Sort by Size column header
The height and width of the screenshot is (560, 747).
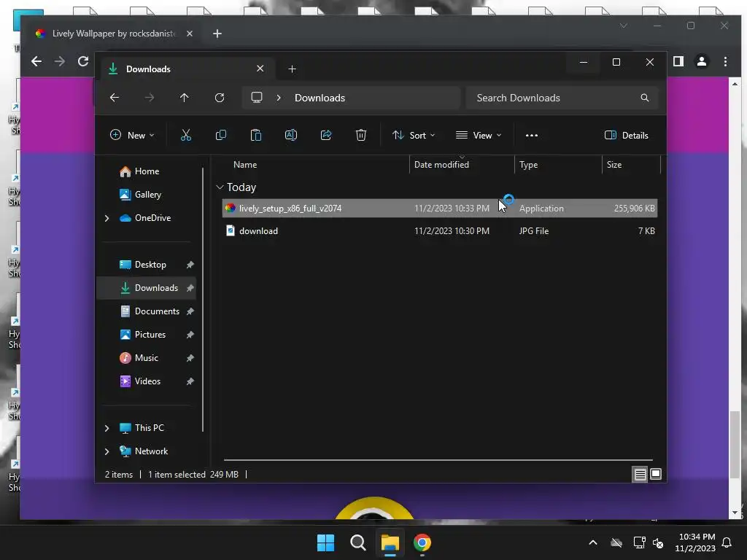tap(614, 165)
